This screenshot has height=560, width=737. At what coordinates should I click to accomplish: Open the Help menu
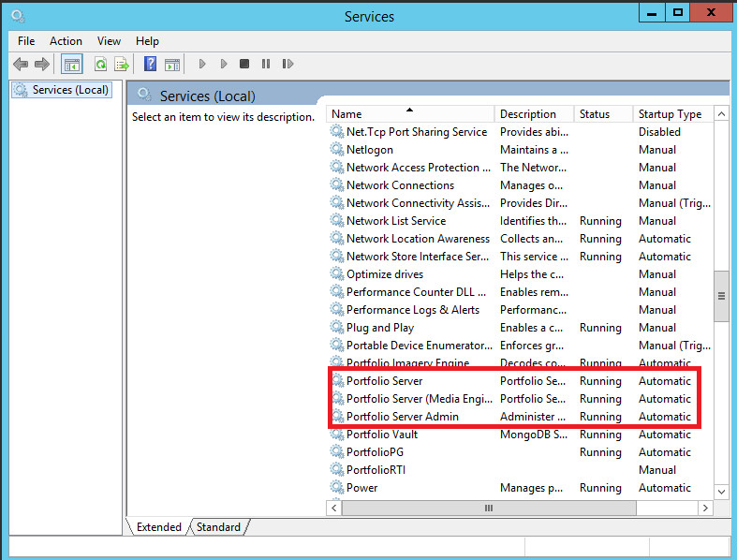(x=147, y=41)
